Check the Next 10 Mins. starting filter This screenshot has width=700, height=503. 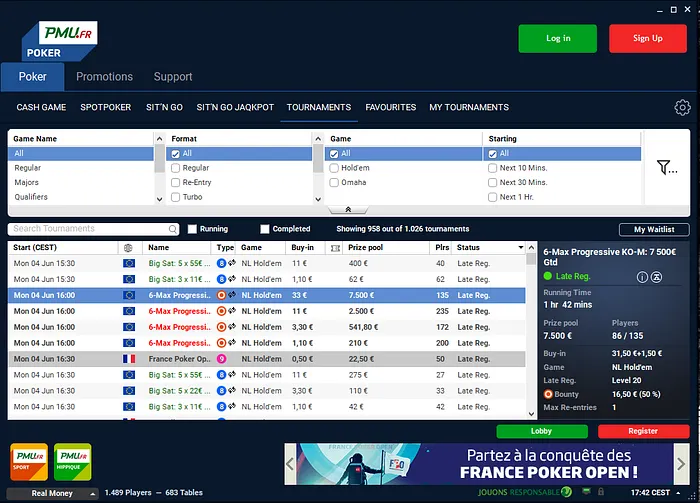[492, 168]
